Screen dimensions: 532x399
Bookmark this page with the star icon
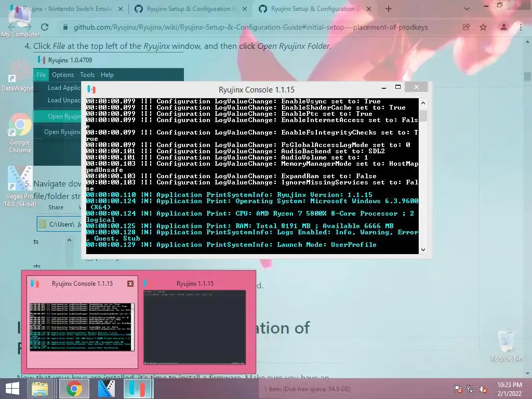483,27
